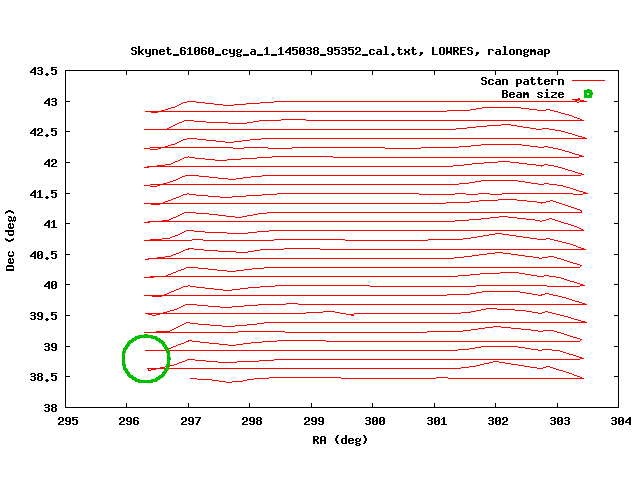Click the 295 tick label on x-axis
The width and height of the screenshot is (640, 480).
point(67,421)
